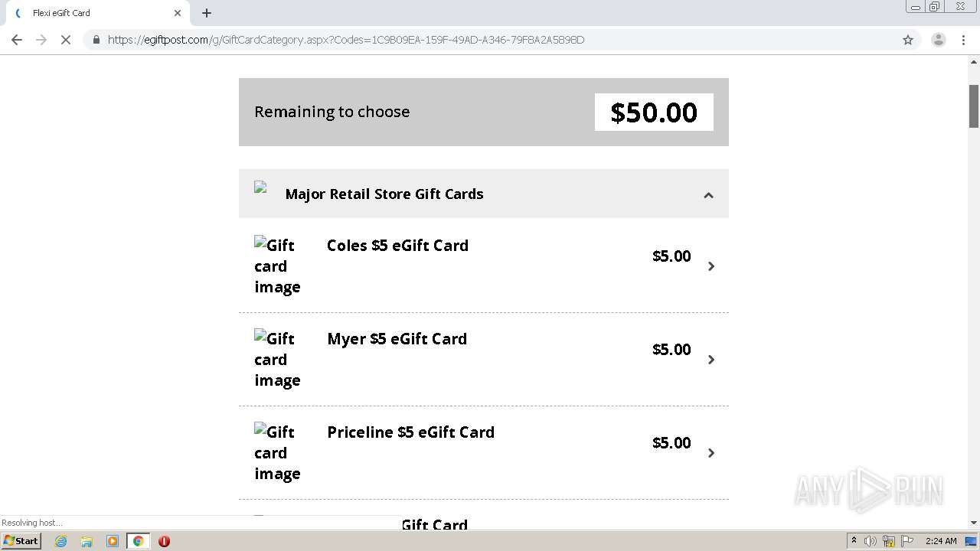Open the taskbar file explorer folder

pyautogui.click(x=87, y=541)
